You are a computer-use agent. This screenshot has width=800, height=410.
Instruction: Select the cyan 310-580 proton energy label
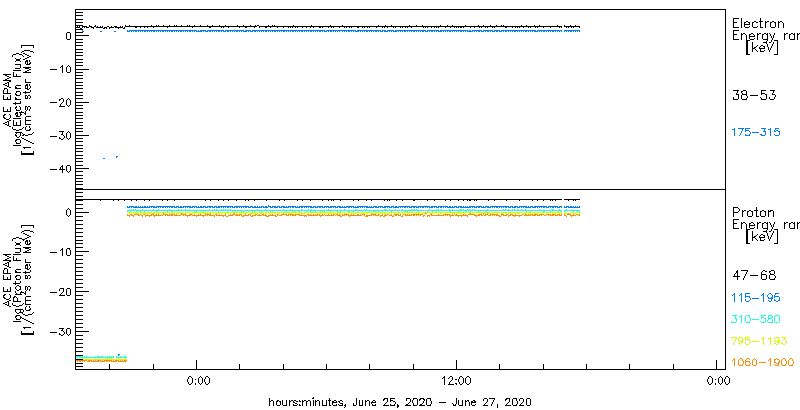(756, 320)
